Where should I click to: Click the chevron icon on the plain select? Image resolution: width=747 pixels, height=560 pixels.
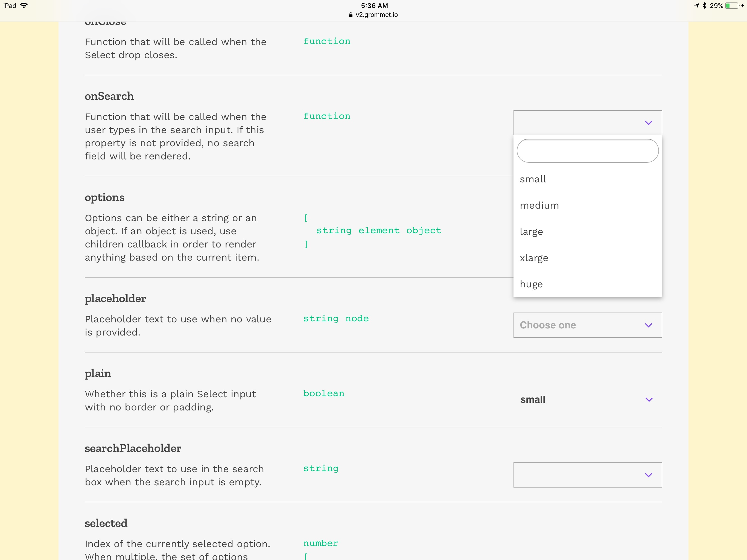(x=648, y=399)
